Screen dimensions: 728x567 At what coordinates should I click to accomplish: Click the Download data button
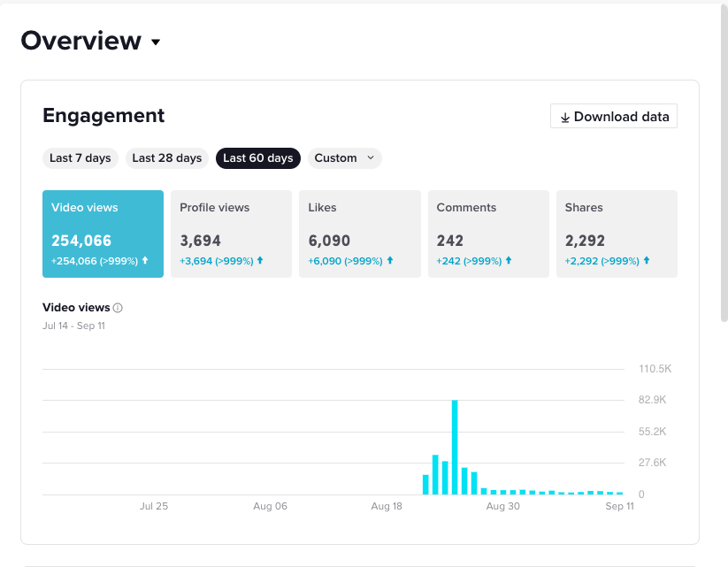(x=613, y=116)
